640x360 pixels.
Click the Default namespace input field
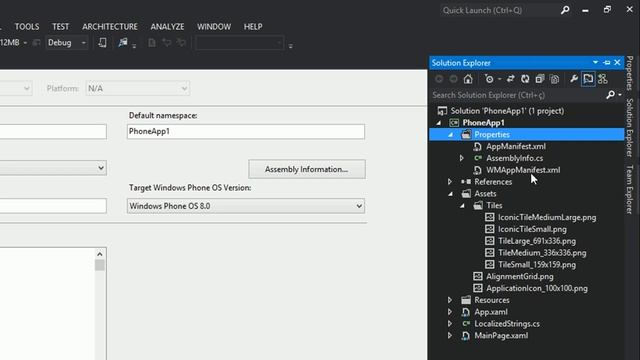pyautogui.click(x=246, y=131)
